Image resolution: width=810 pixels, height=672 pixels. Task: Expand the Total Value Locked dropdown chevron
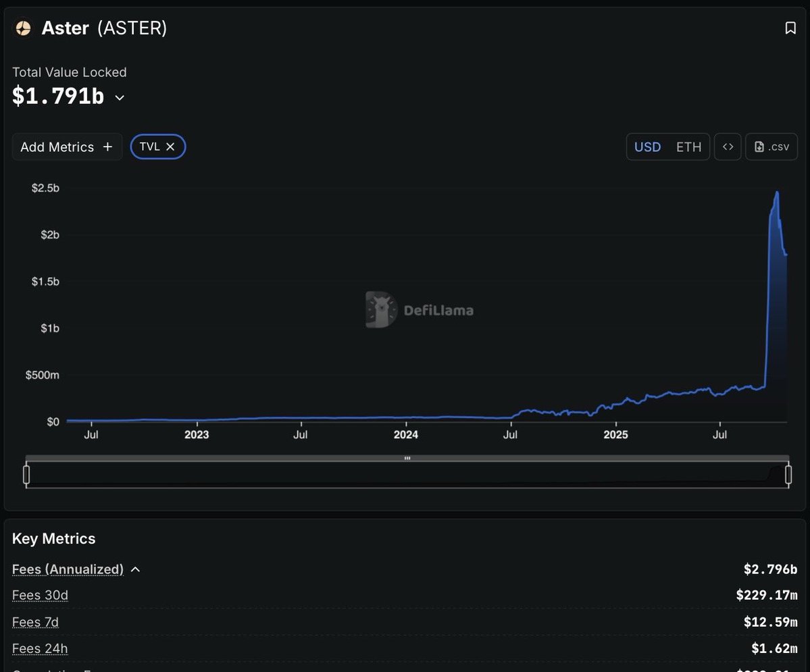[120, 98]
